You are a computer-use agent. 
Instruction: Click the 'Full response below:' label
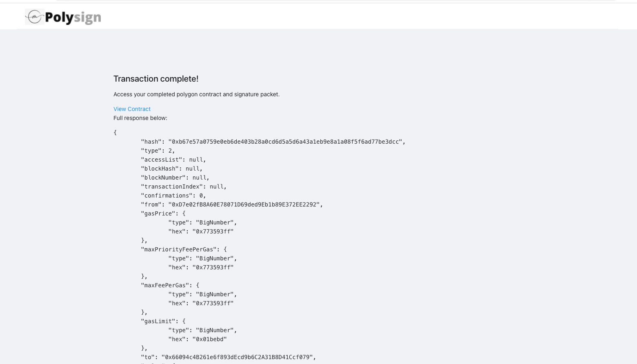[140, 118]
